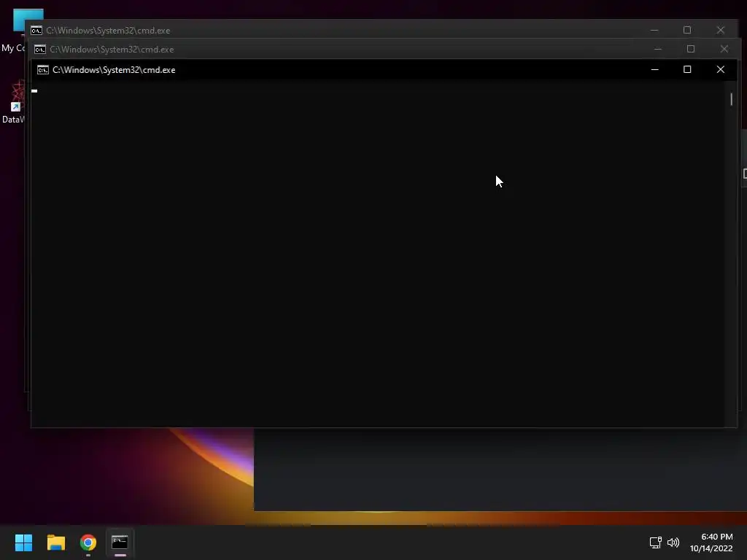This screenshot has width=747, height=560.
Task: Open File Explorer from the taskbar
Action: click(x=55, y=542)
